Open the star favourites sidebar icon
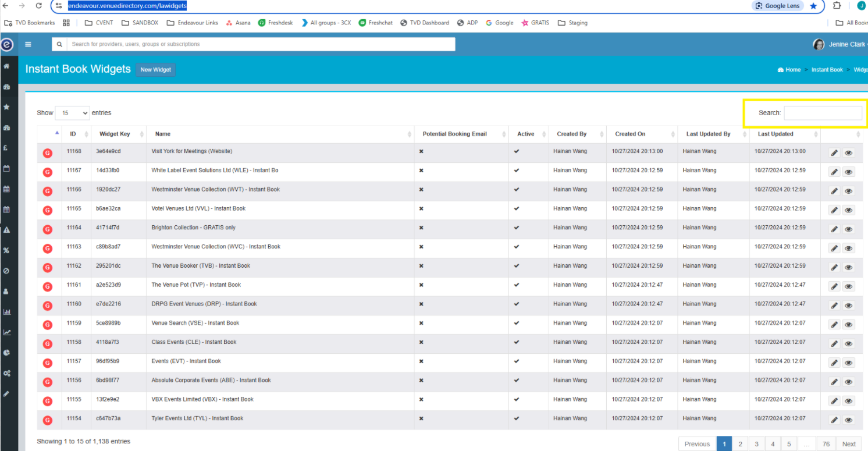868x451 pixels. point(6,107)
